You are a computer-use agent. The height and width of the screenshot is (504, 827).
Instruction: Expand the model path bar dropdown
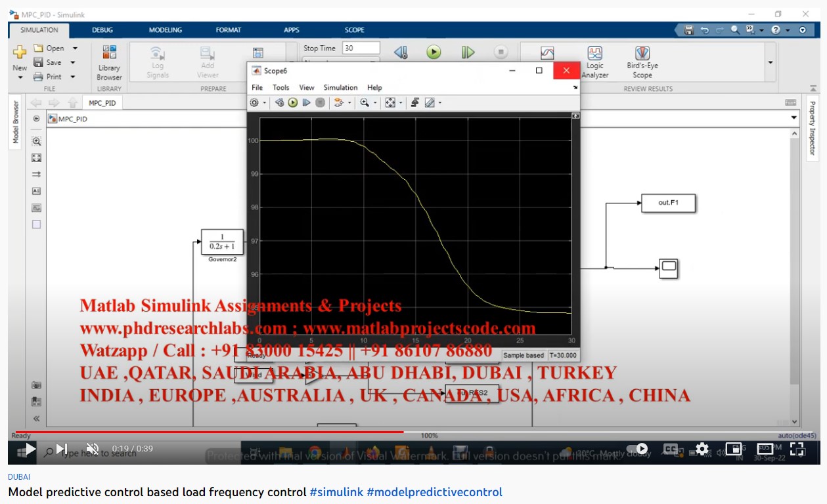pos(794,118)
